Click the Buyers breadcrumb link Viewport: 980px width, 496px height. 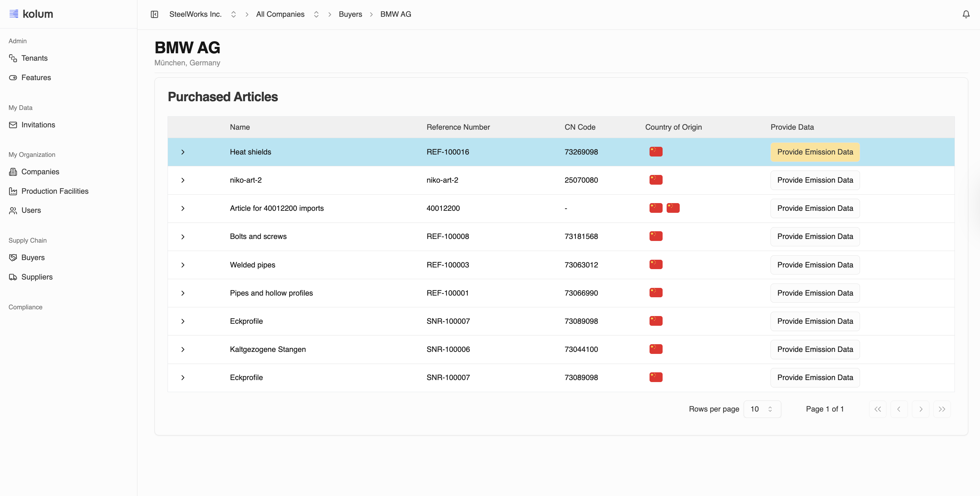click(x=350, y=14)
